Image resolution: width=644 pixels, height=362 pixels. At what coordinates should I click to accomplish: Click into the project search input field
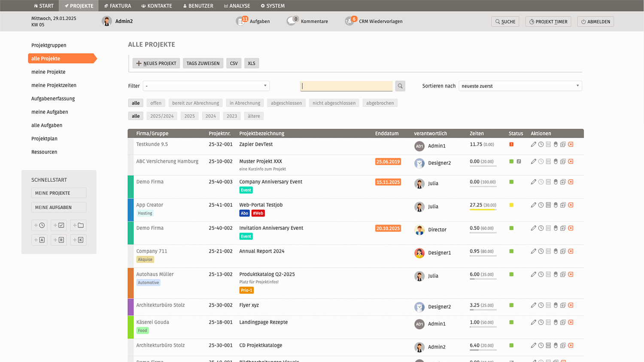[x=346, y=86]
